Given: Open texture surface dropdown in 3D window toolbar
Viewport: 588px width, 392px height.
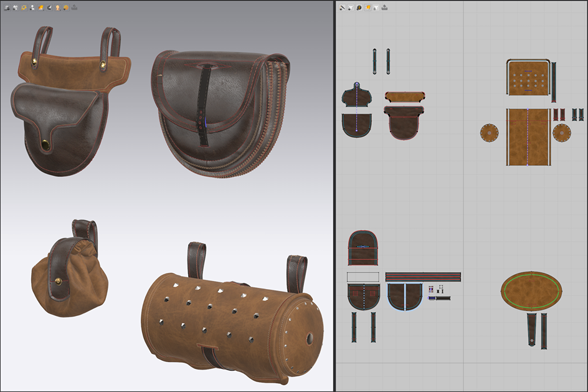Looking at the screenshot, I should tap(40, 7).
